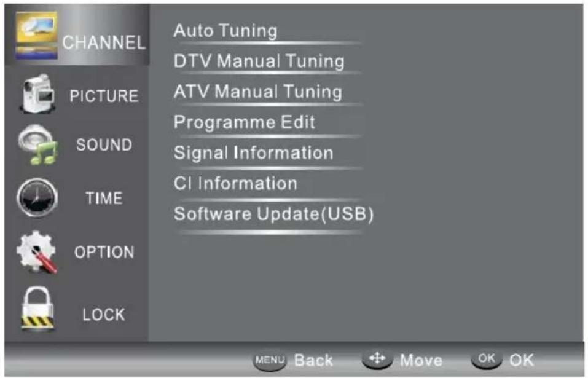Start Software Update(USB)

(274, 214)
